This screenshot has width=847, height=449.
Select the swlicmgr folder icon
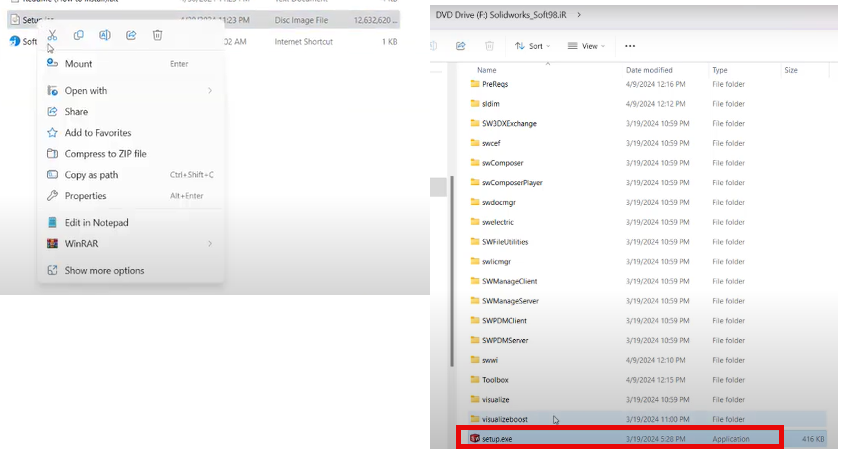[475, 261]
